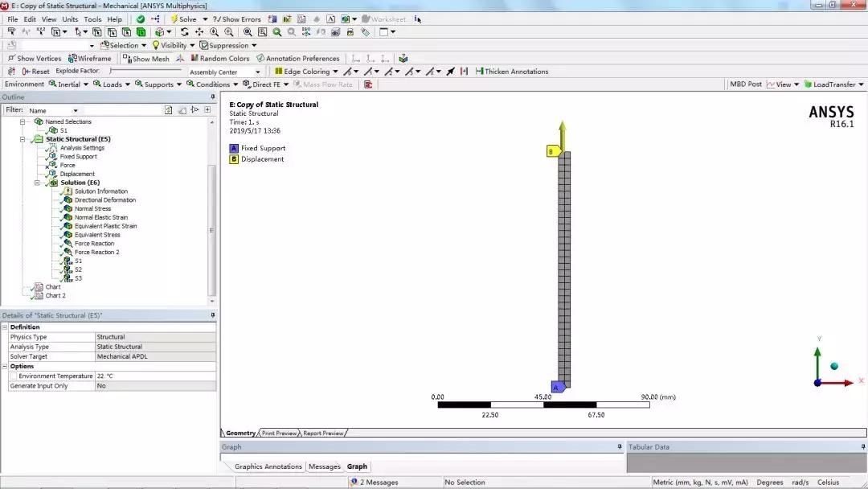Screen dimensions: 868x489
Task: Click the Zoom to Fit icon
Action: click(248, 32)
